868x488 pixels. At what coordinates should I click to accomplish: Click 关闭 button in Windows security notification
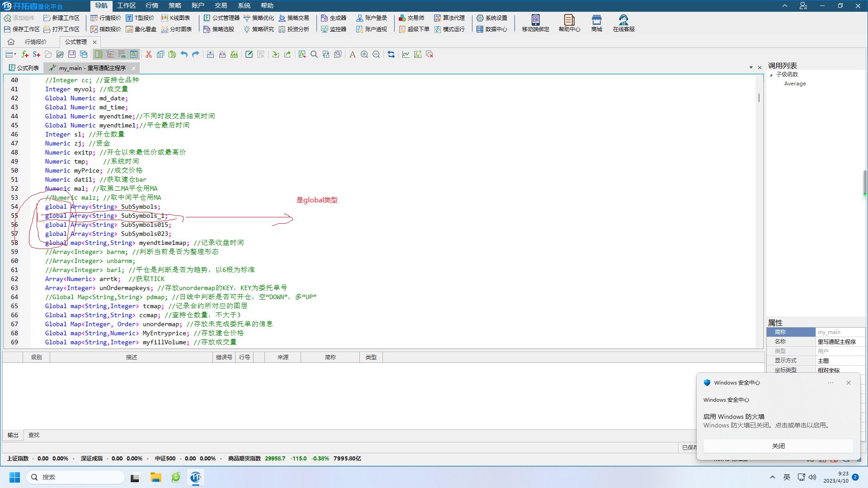778,446
